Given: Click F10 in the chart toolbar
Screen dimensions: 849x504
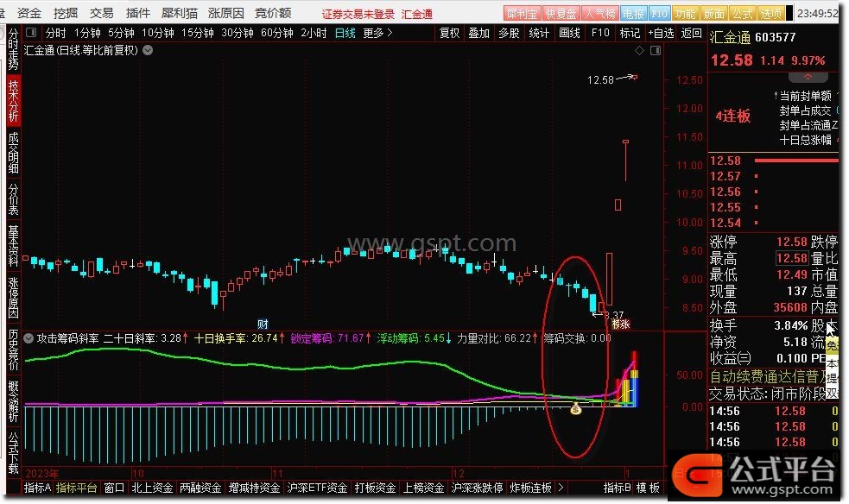Looking at the screenshot, I should pos(600,33).
